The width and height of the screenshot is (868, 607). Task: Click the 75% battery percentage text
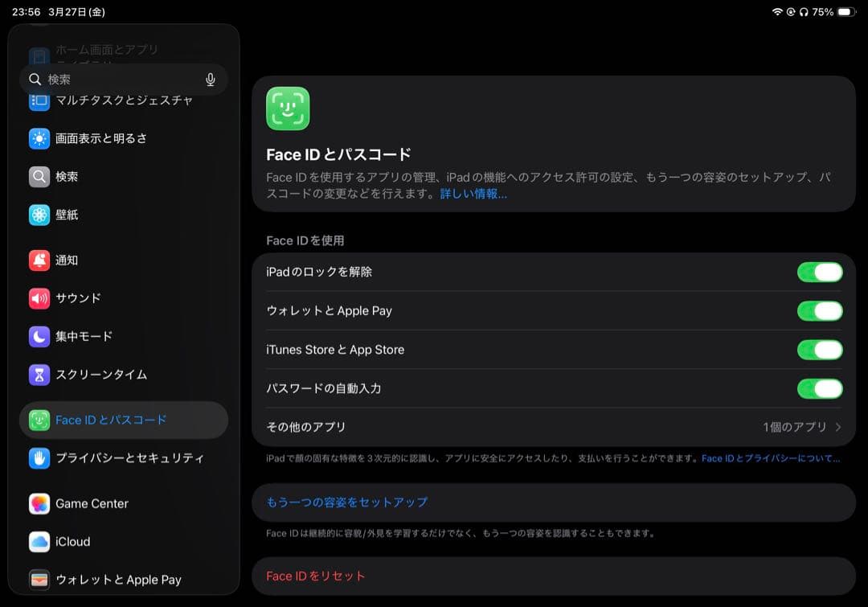(823, 11)
